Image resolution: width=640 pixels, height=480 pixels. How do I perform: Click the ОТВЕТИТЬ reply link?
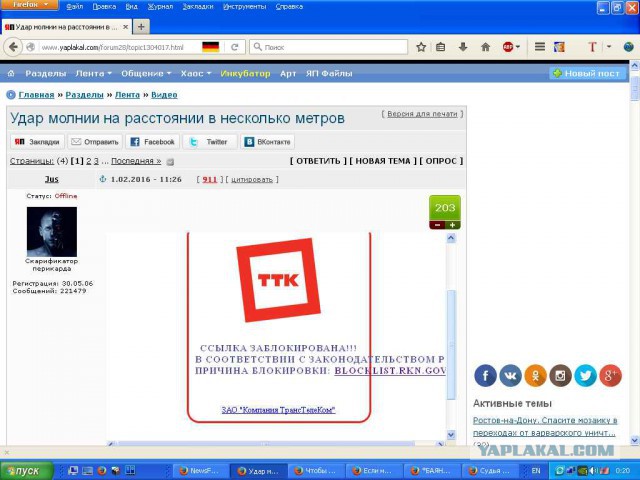coord(318,161)
